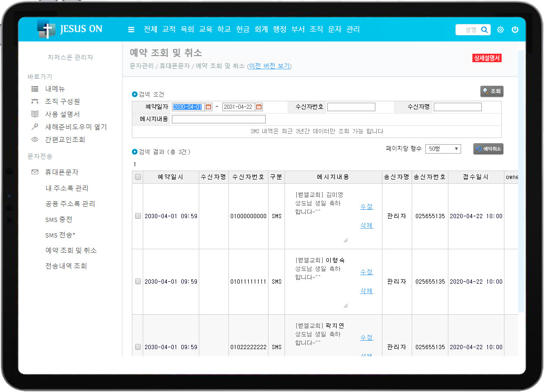Click the power logout icon
The height and width of the screenshot is (392, 544).
(x=515, y=30)
